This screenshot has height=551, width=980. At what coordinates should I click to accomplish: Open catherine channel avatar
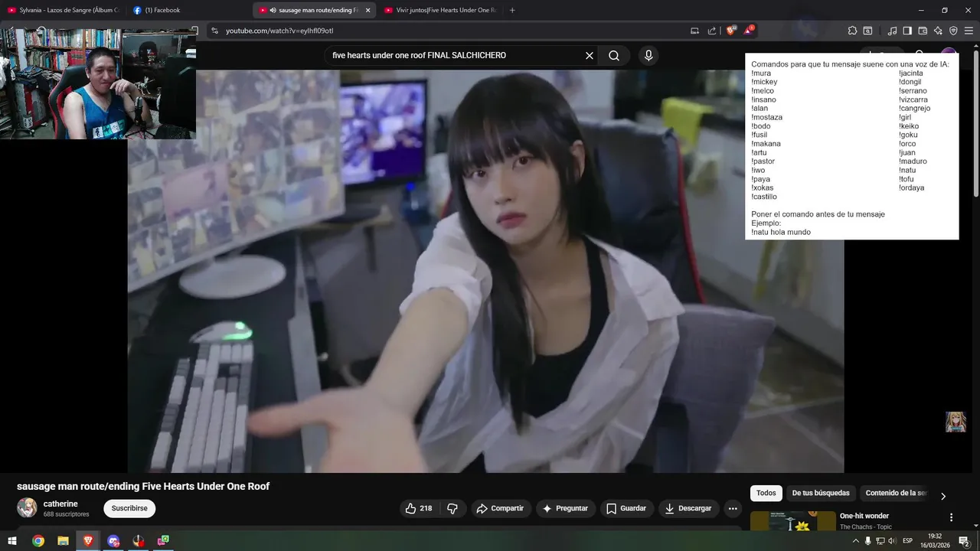(27, 508)
